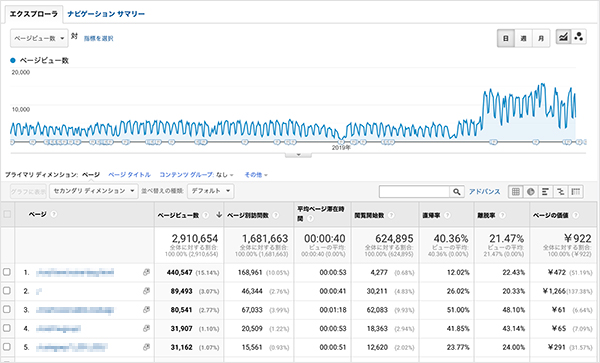Toggle the select-all checkbox in table header
The image size is (600, 363).
7,214
